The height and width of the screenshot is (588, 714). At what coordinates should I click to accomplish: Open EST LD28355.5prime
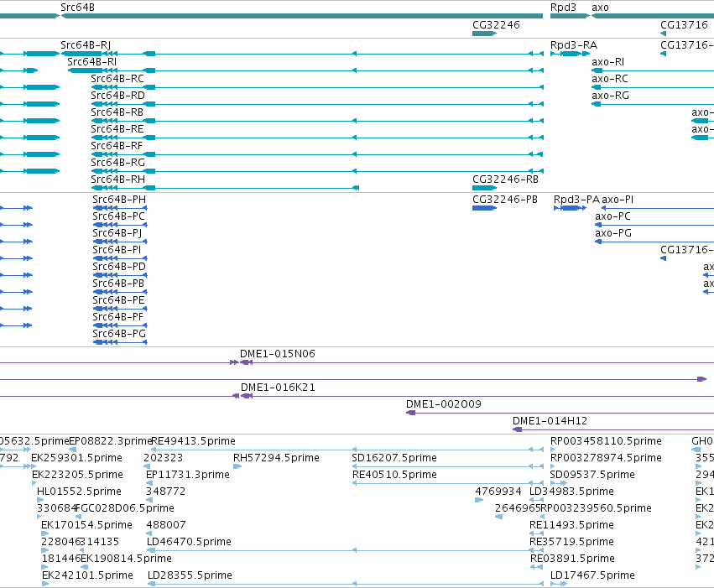pos(346,584)
